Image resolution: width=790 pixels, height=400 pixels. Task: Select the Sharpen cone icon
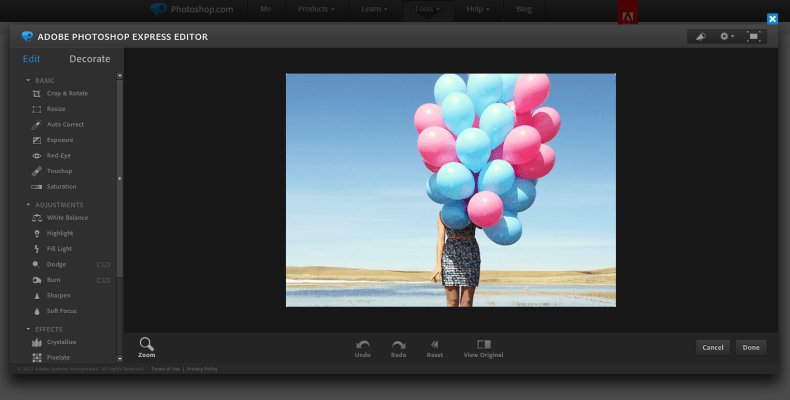point(36,296)
